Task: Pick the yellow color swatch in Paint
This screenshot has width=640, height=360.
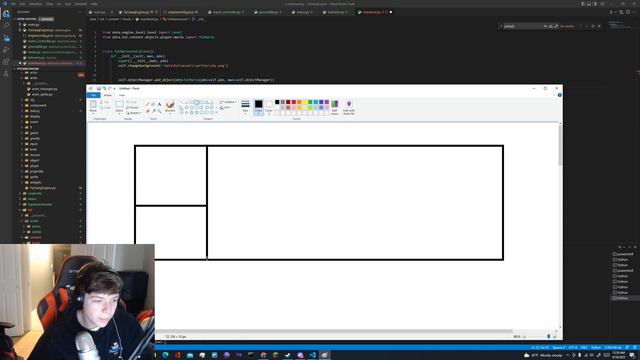Action: (304, 102)
